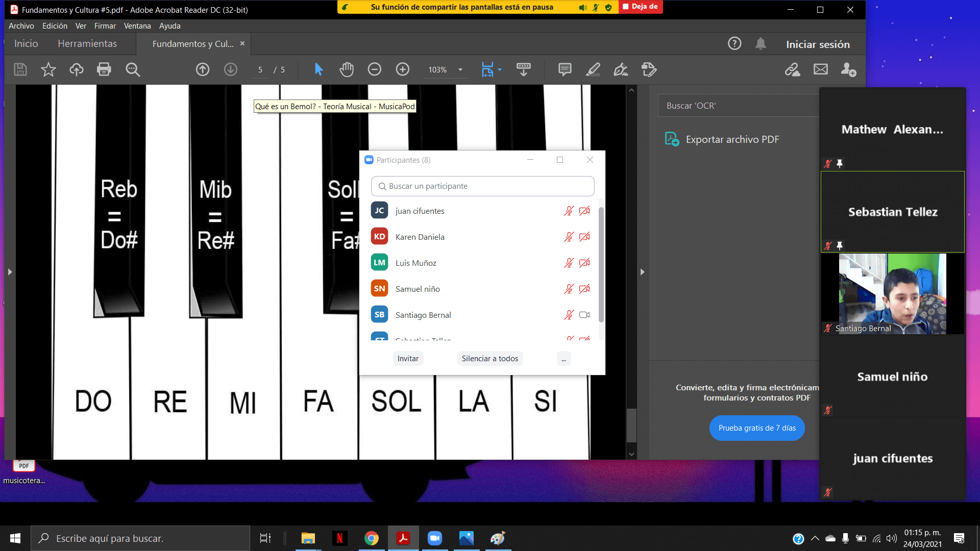Image resolution: width=980 pixels, height=551 pixels.
Task: Click the add user share icon
Action: point(849,69)
